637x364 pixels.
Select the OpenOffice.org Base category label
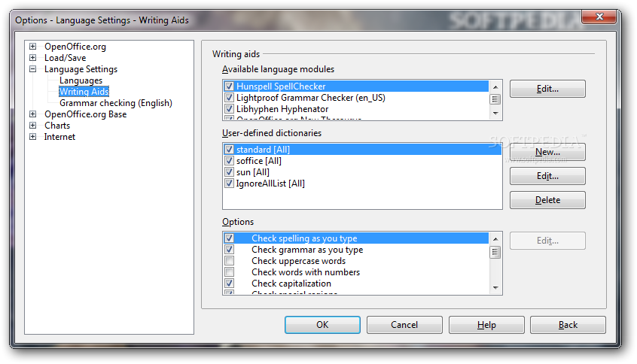coord(85,114)
